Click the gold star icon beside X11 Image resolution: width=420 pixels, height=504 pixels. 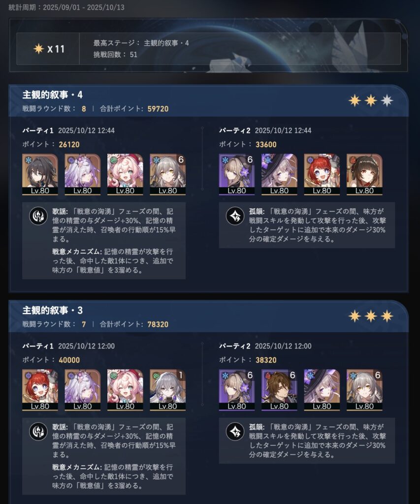(x=38, y=49)
